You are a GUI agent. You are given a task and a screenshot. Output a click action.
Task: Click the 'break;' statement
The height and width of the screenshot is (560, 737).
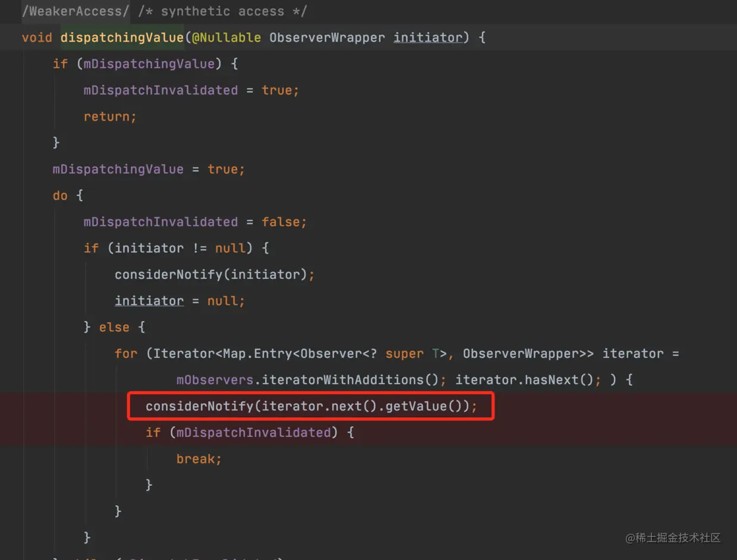click(x=199, y=458)
